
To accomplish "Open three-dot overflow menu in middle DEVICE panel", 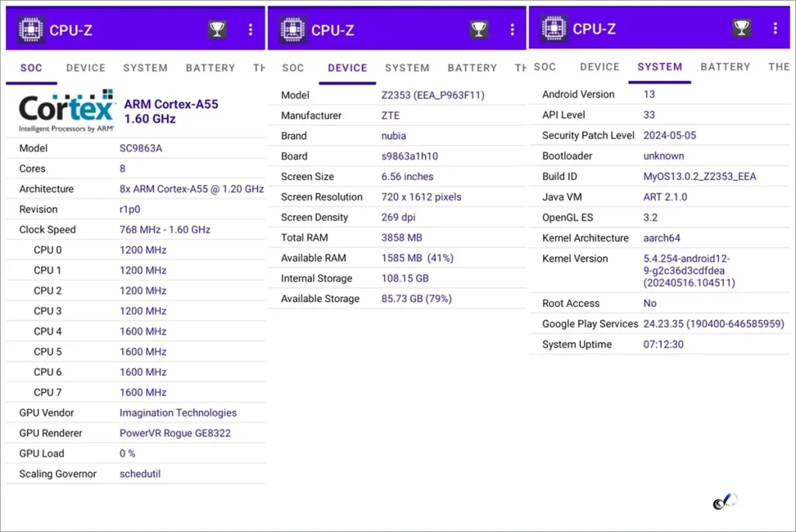I will (x=512, y=30).
